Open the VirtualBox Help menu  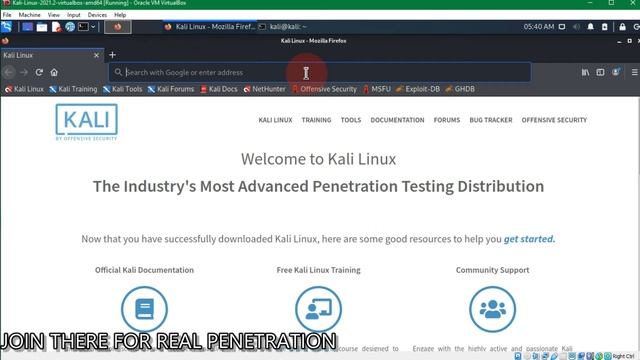coord(120,15)
